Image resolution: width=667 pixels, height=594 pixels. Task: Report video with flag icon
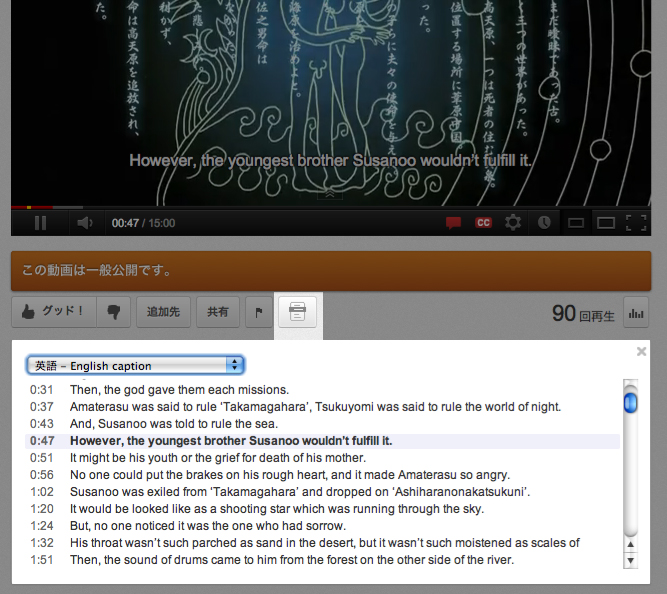click(x=259, y=312)
